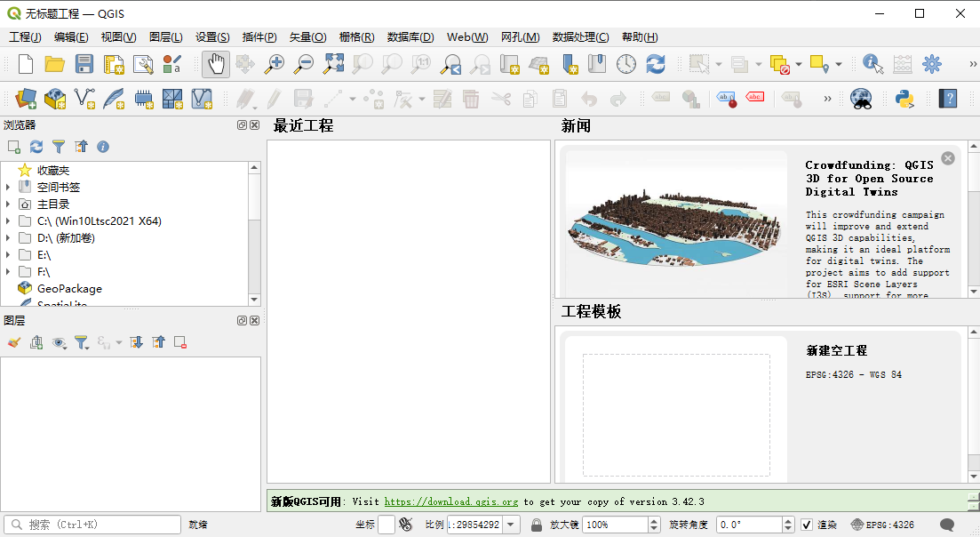This screenshot has height=537, width=980.
Task: Toggle the scale lock icon
Action: 537,525
